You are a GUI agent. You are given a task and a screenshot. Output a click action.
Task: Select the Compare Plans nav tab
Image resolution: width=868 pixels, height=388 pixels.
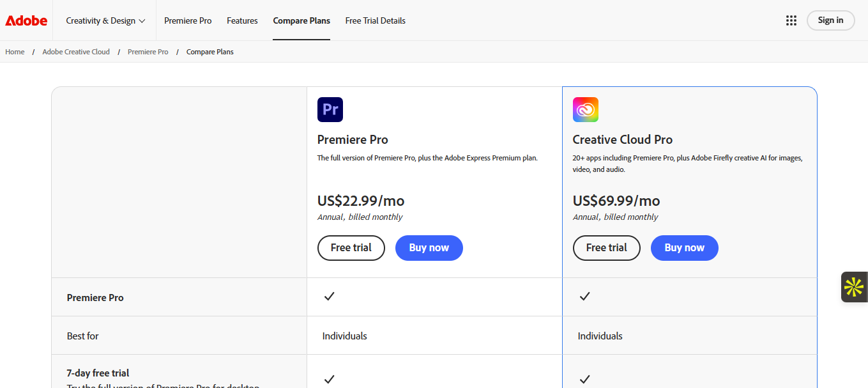301,20
